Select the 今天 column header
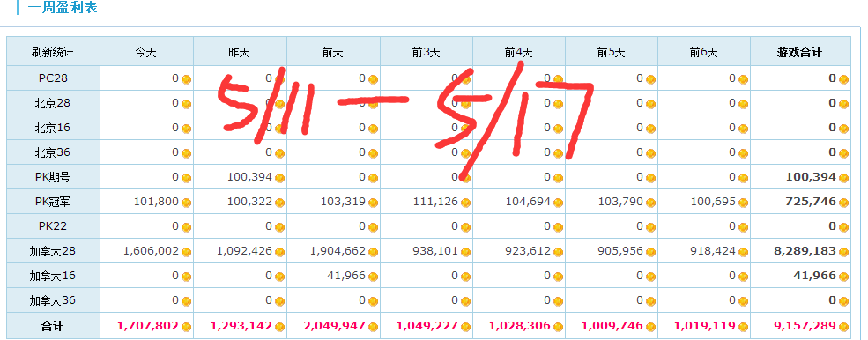This screenshot has height=340, width=868. point(146,53)
